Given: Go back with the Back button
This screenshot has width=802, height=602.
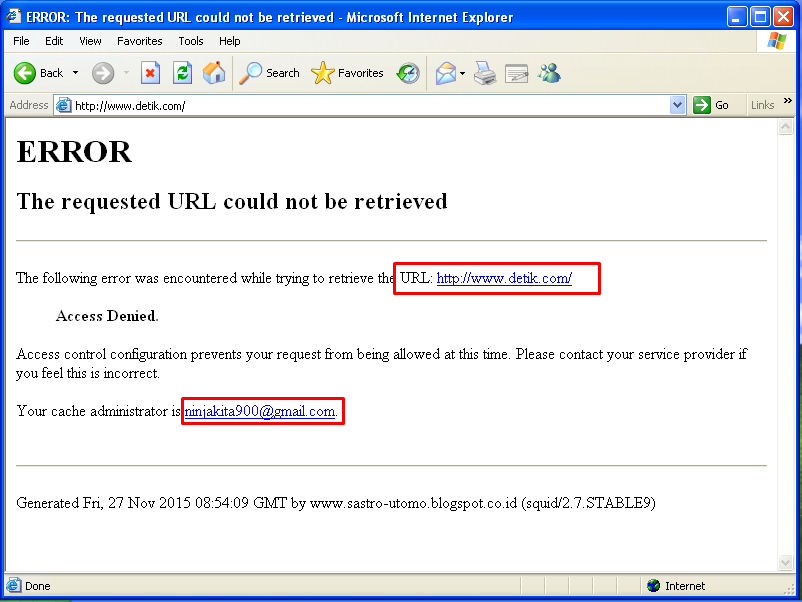Looking at the screenshot, I should coord(38,73).
